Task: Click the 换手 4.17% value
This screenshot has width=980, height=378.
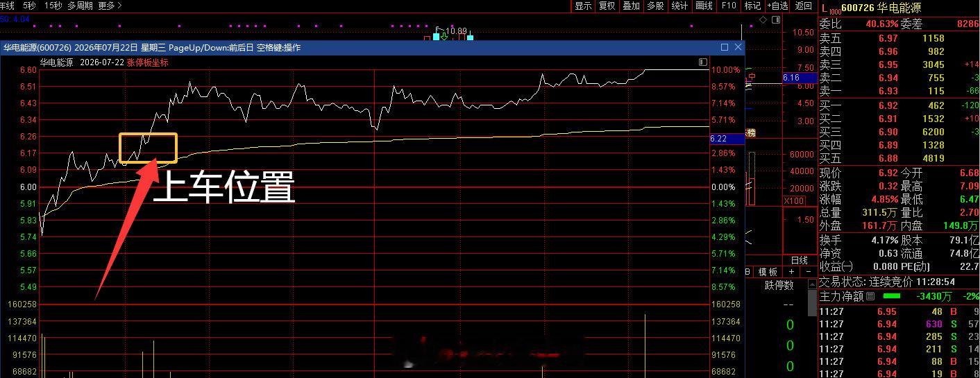Action: pos(885,240)
